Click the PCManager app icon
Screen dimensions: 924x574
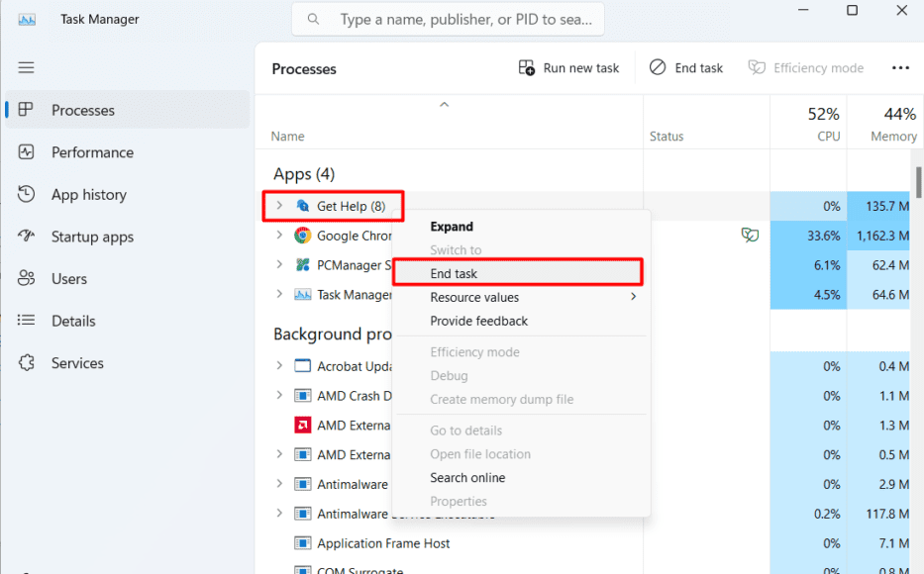click(302, 265)
